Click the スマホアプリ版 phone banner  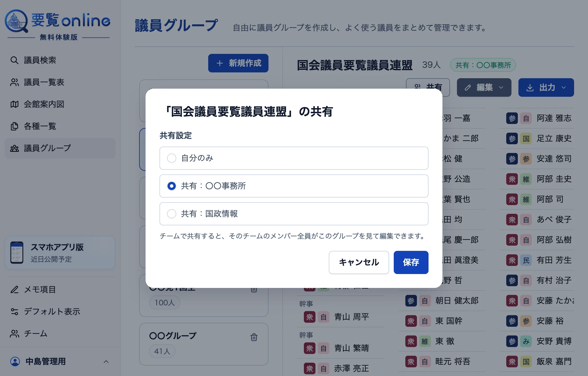pyautogui.click(x=60, y=253)
